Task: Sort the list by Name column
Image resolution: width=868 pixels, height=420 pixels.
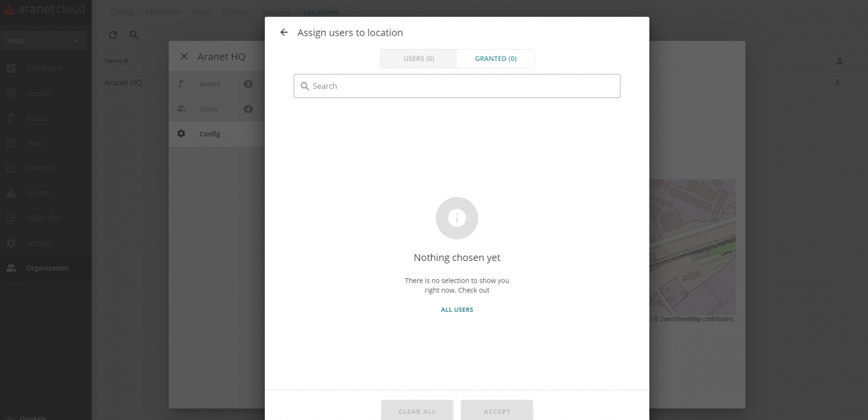Action: (116, 61)
